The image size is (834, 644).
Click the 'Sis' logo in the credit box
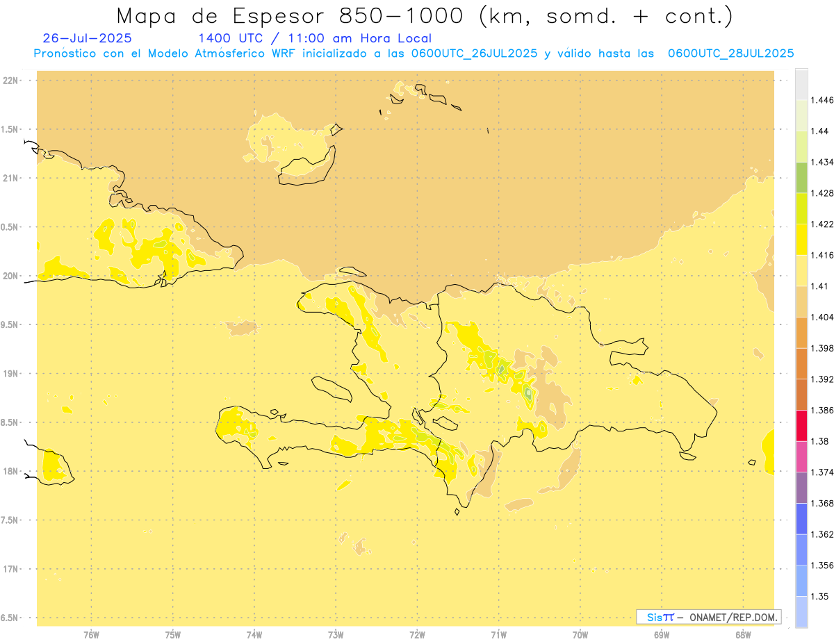(654, 617)
